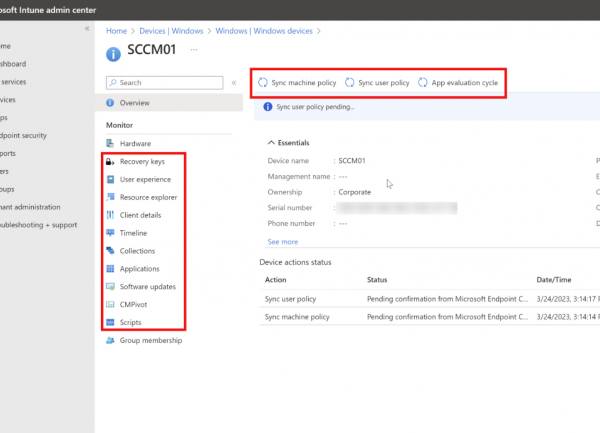Click the search magnifier icon
The image size is (600, 433).
tap(113, 83)
